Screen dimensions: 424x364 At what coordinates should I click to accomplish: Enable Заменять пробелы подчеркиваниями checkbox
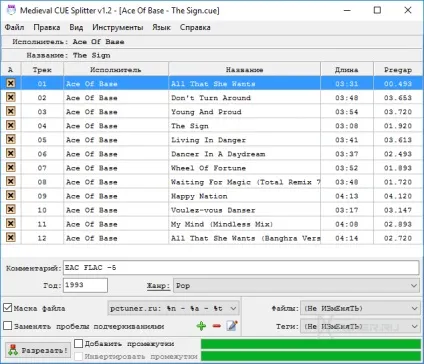click(8, 326)
